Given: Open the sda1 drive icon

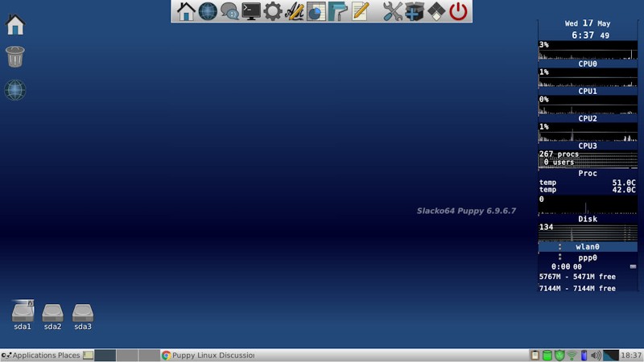Looking at the screenshot, I should [23, 315].
